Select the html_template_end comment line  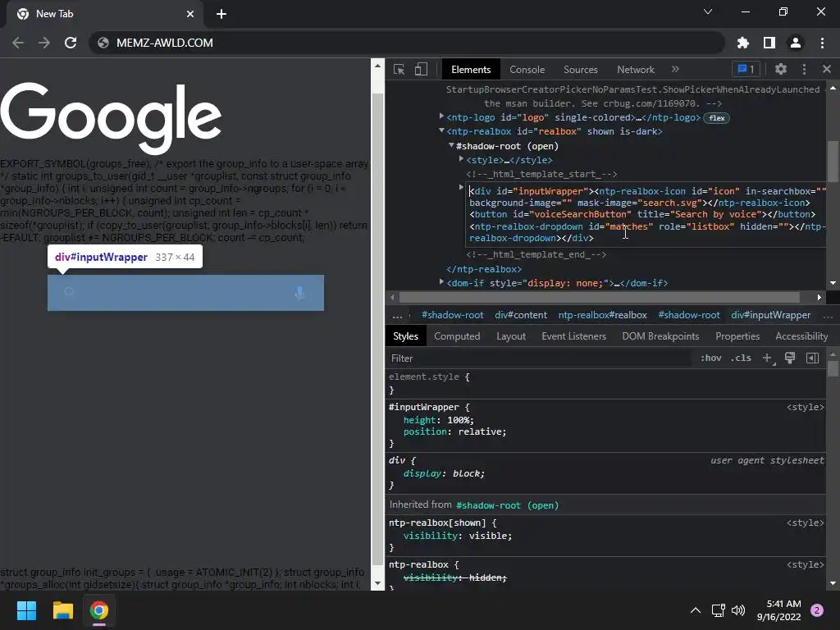click(x=536, y=254)
